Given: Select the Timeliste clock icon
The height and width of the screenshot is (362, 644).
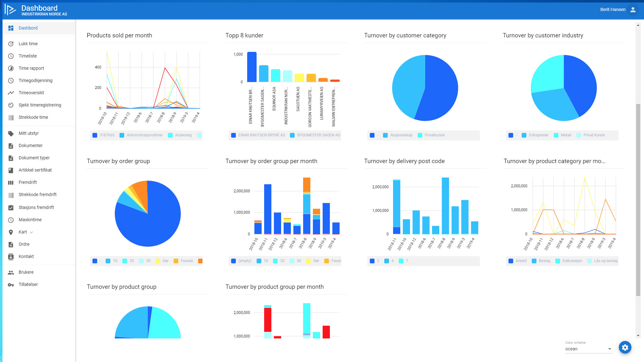Looking at the screenshot, I should [x=11, y=56].
